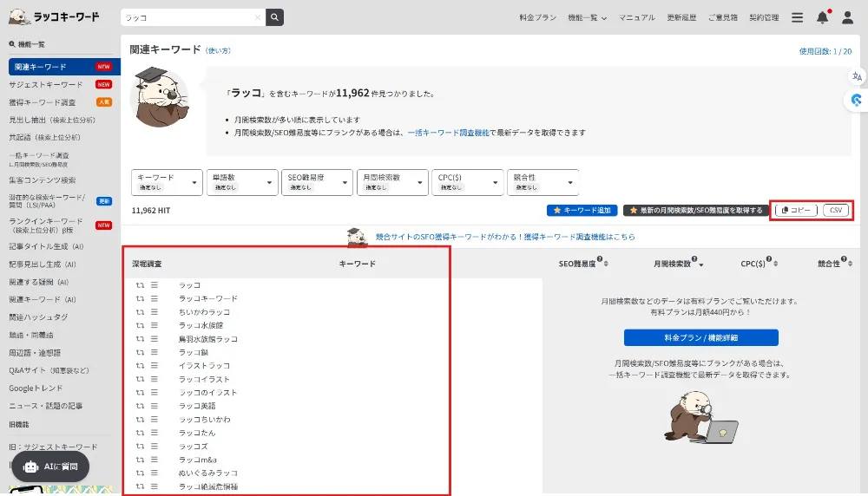Open the hamburger menu in the header
The height and width of the screenshot is (496, 868).
[797, 17]
